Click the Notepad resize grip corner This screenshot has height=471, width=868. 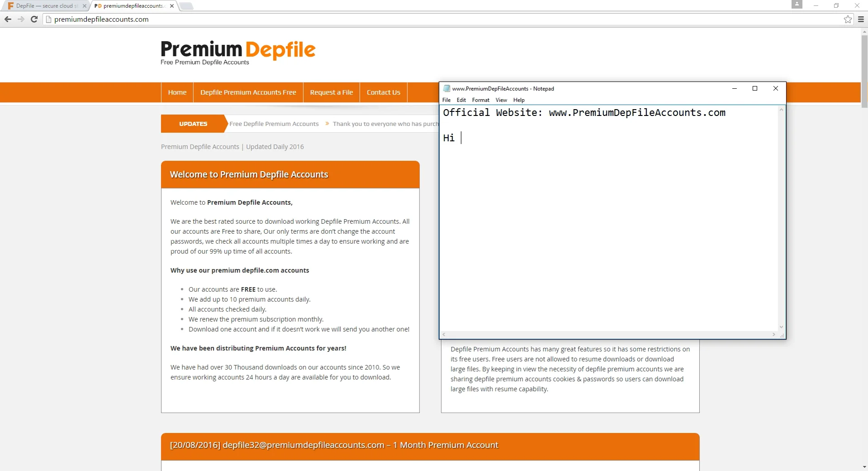point(782,335)
